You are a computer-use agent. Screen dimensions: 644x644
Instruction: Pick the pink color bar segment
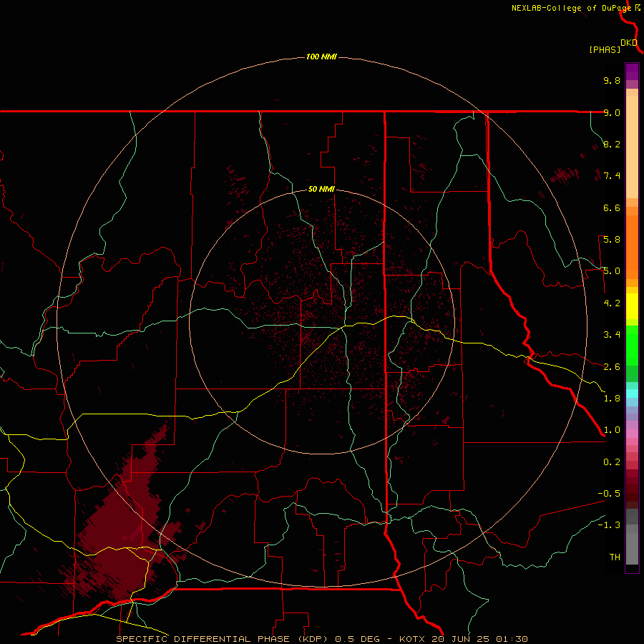coord(632,434)
